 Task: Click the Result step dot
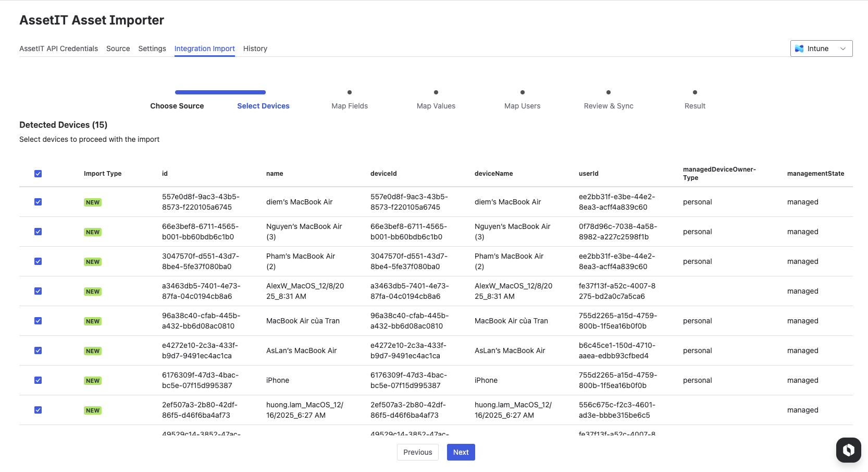click(x=695, y=92)
